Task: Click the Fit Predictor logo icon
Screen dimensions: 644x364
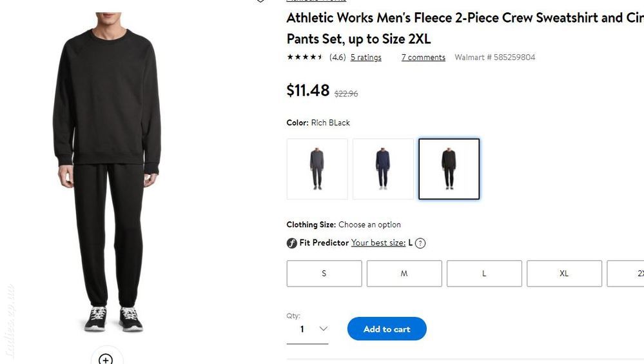Action: pyautogui.click(x=291, y=243)
